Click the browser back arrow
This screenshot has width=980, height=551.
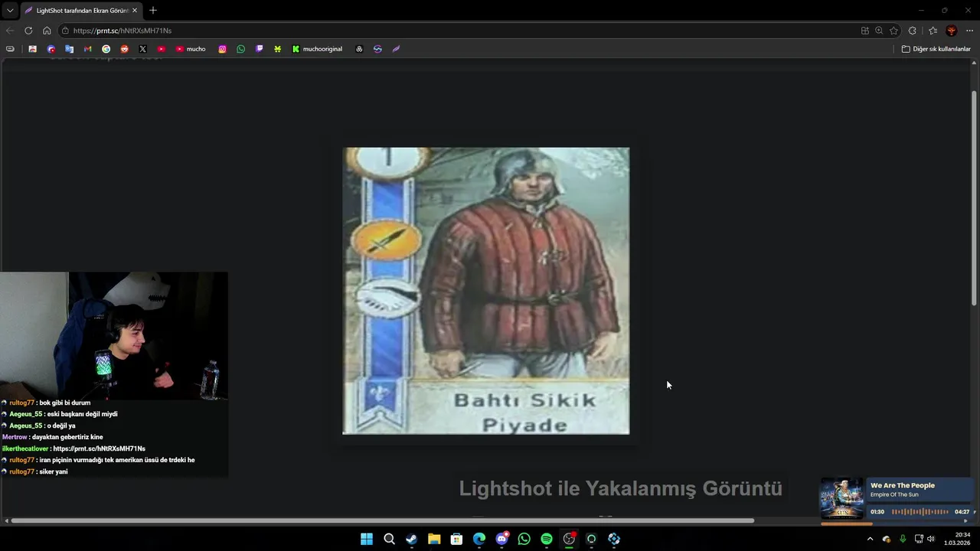click(x=9, y=31)
